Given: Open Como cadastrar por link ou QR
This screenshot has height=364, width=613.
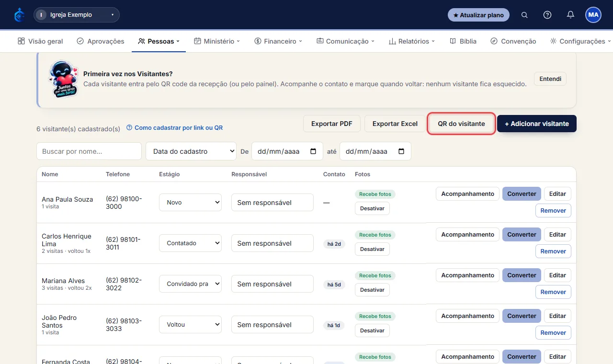Looking at the screenshot, I should (174, 128).
